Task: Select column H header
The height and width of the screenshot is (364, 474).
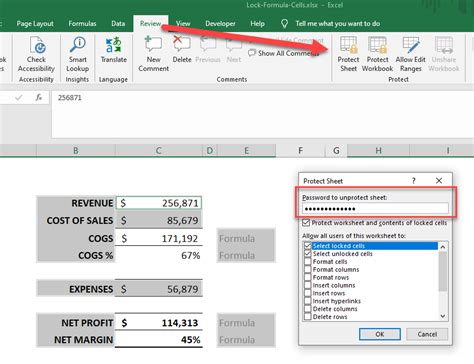Action: [x=378, y=151]
